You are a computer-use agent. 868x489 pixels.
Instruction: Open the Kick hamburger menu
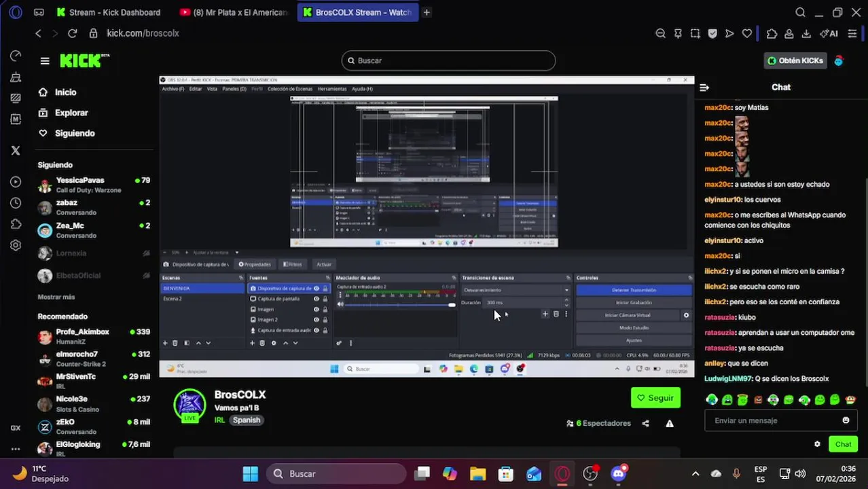click(45, 61)
